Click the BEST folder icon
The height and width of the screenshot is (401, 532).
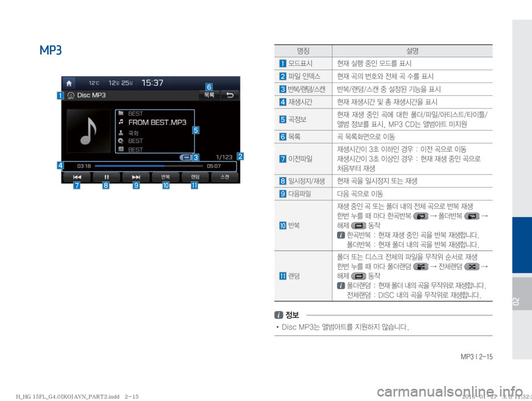tap(121, 113)
